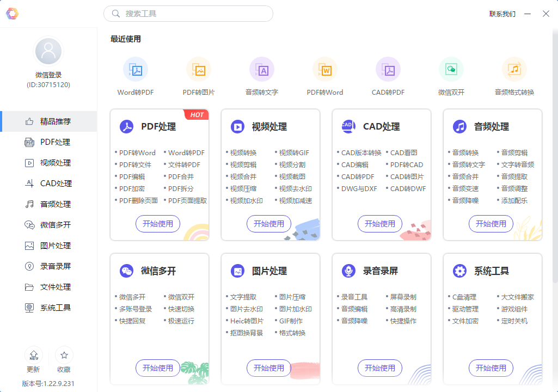Open 微信多开 in the sidebar

48,225
